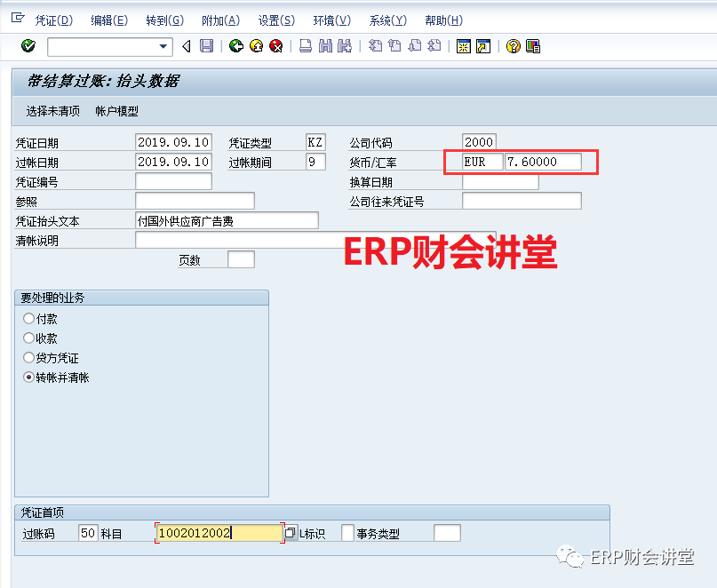Choose the 贷方凭证 radio option

tap(29, 358)
